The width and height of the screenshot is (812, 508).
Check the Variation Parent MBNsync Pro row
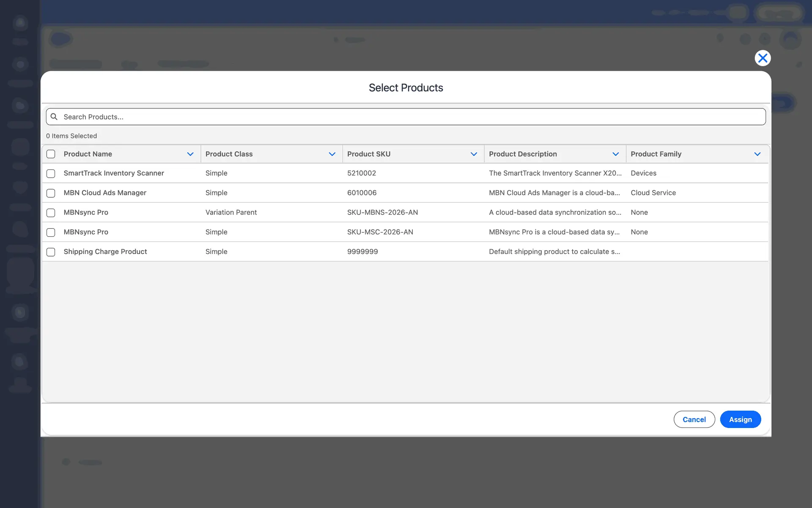(51, 213)
